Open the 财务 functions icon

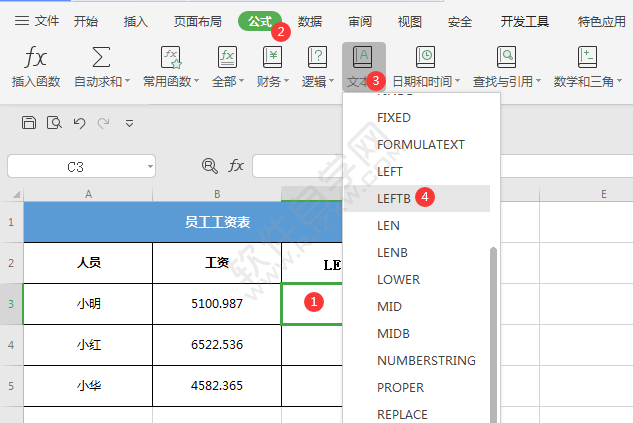click(x=272, y=57)
